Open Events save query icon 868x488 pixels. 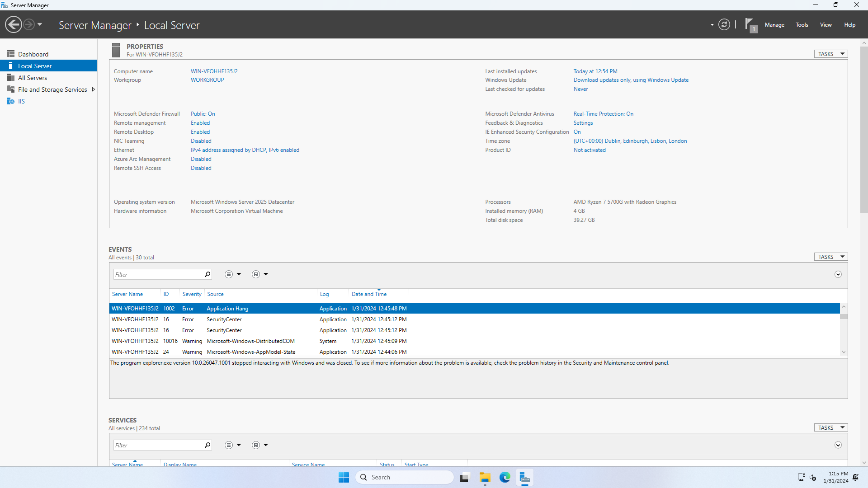pyautogui.click(x=256, y=274)
